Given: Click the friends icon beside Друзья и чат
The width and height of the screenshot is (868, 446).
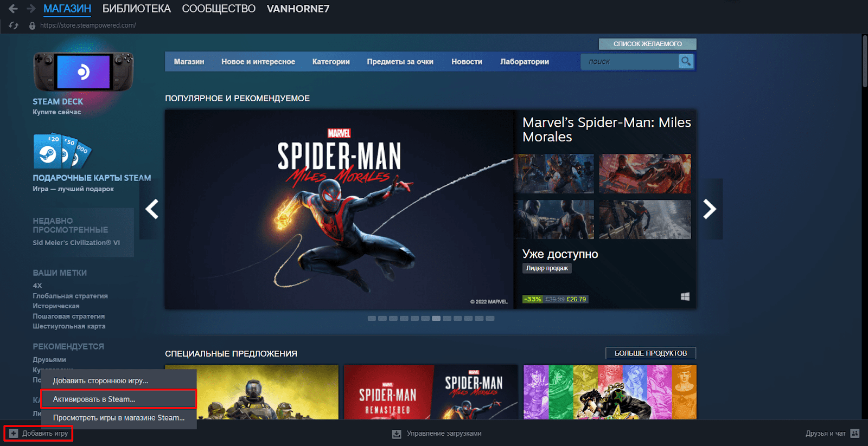Looking at the screenshot, I should point(855,433).
